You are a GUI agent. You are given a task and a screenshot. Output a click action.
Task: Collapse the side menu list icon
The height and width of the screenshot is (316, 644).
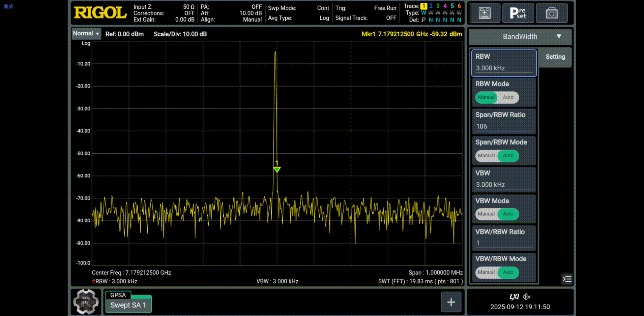pos(567,279)
